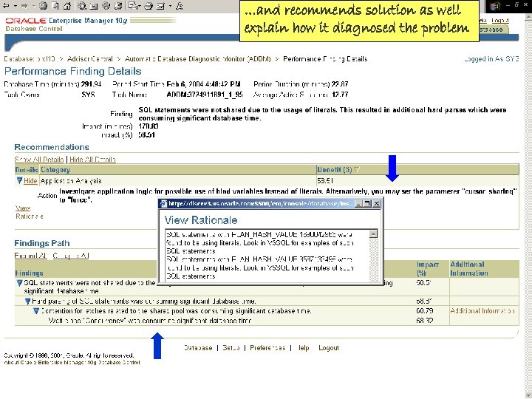Viewport: 532px width, 399px height.
Task: Open the History toolbar icon
Action: pos(118,6)
